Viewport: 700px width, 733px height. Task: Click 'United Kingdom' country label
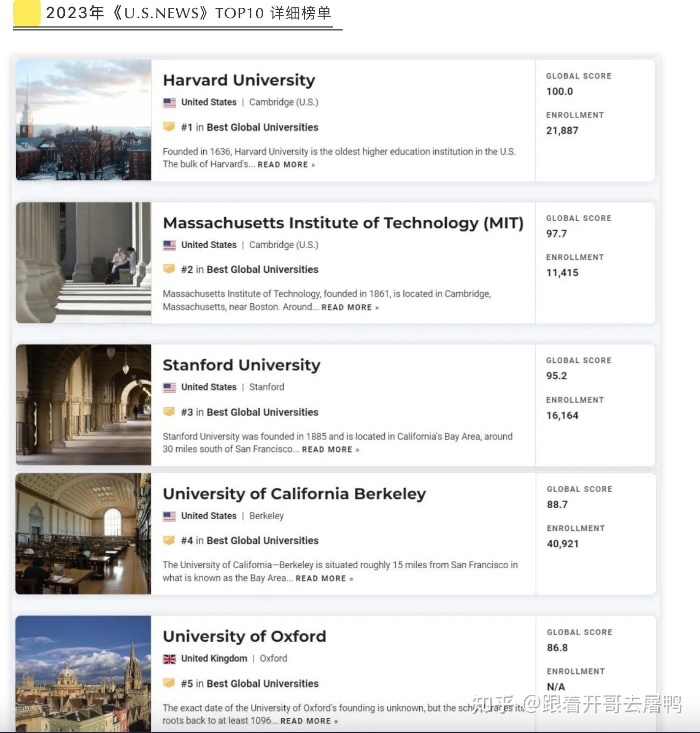pos(214,659)
